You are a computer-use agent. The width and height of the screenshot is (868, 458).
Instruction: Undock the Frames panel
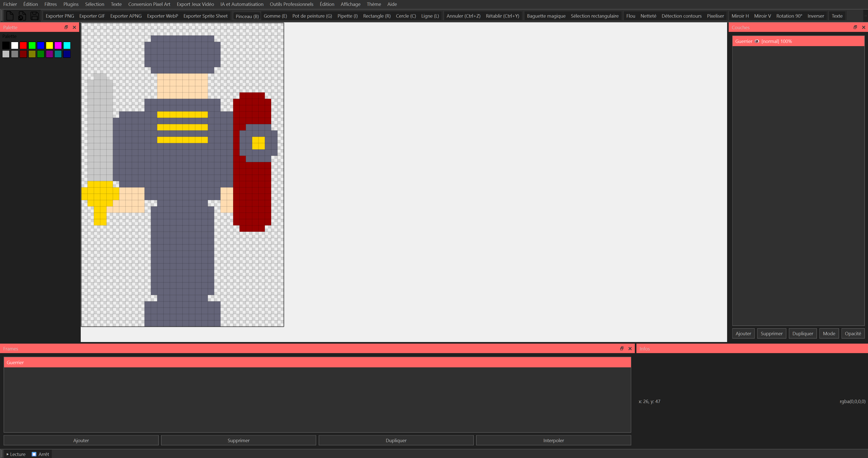(622, 349)
